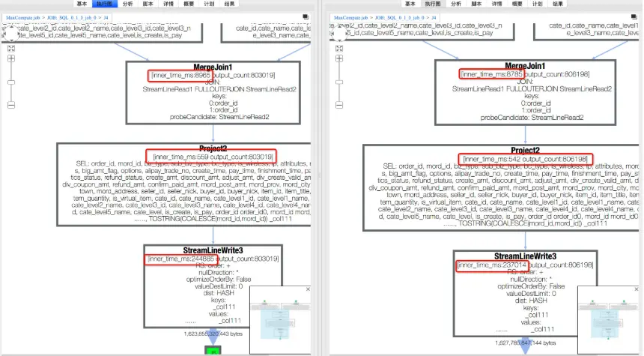Click fit-to-screen icon in left panel

[x=11, y=48]
